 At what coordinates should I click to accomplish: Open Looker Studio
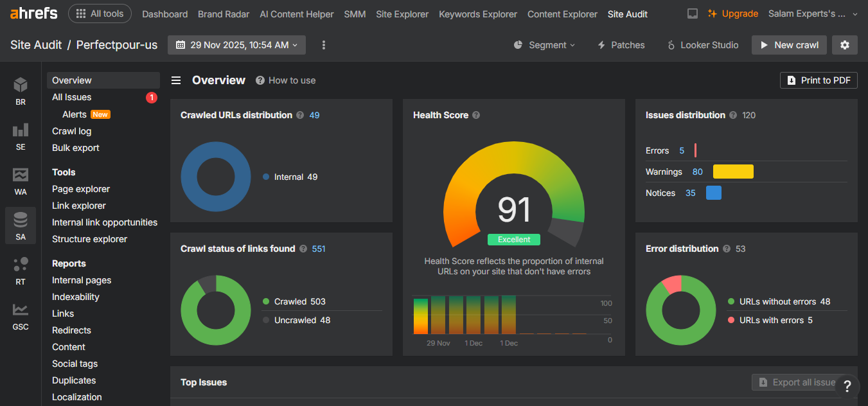pyautogui.click(x=703, y=45)
